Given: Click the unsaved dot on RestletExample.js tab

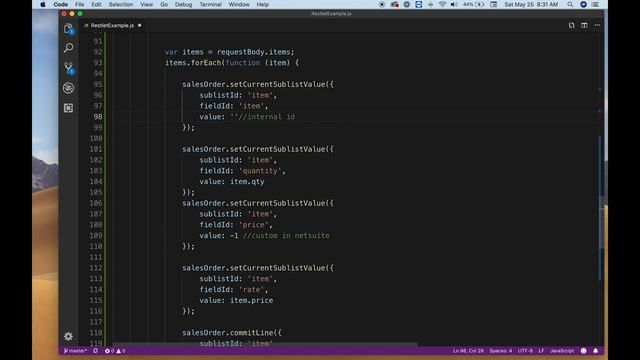Looking at the screenshot, I should (x=140, y=25).
